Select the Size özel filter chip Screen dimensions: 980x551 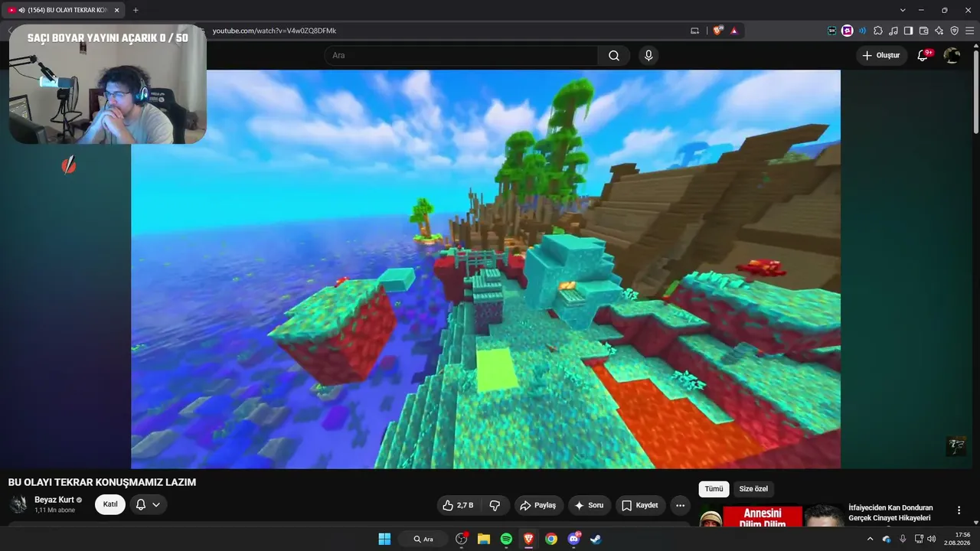[753, 489]
